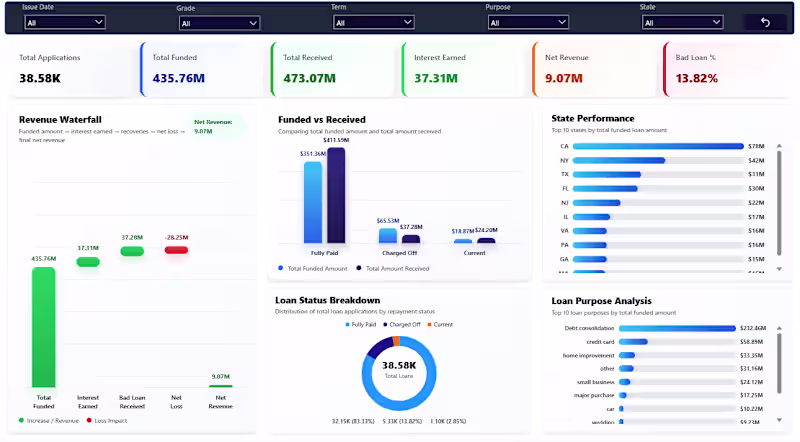Click State Performance scroll up arrow
This screenshot has width=800, height=442.
coord(779,146)
